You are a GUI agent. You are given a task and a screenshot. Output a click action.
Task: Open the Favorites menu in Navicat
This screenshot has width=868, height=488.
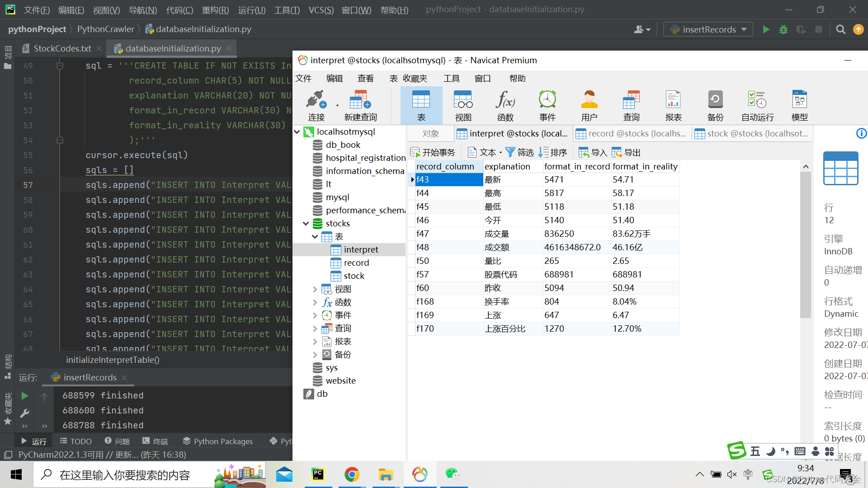click(415, 79)
